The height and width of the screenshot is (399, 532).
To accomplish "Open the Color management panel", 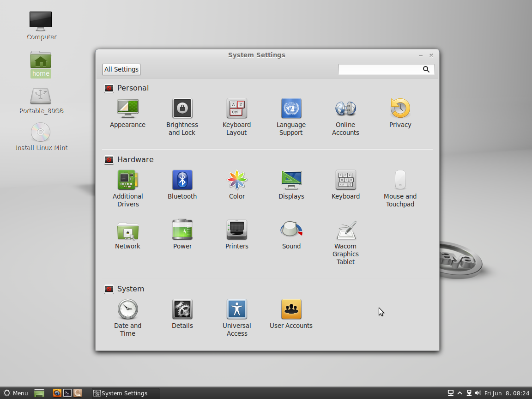I will click(236, 185).
